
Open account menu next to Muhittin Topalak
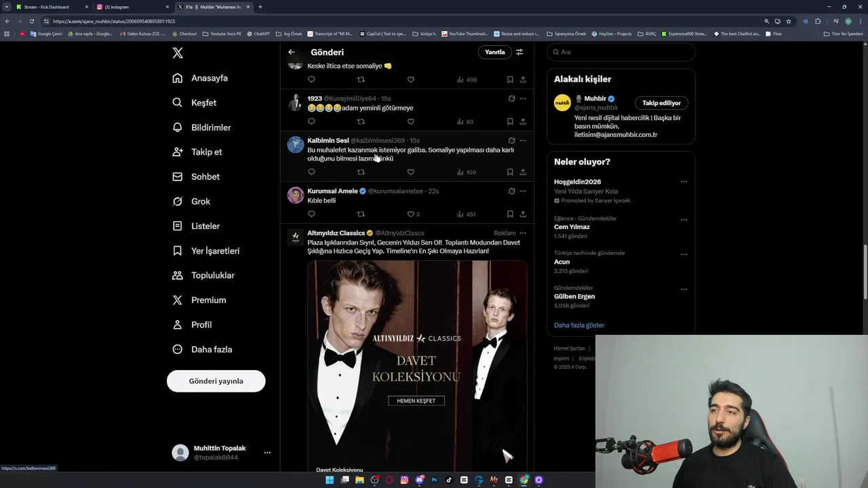267,453
